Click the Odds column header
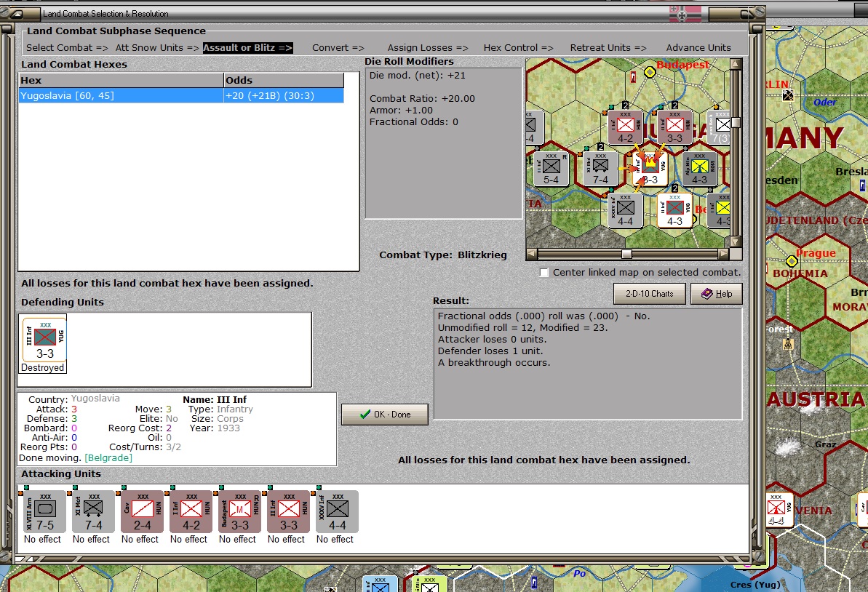Screen dimensions: 868x592 click(284, 80)
